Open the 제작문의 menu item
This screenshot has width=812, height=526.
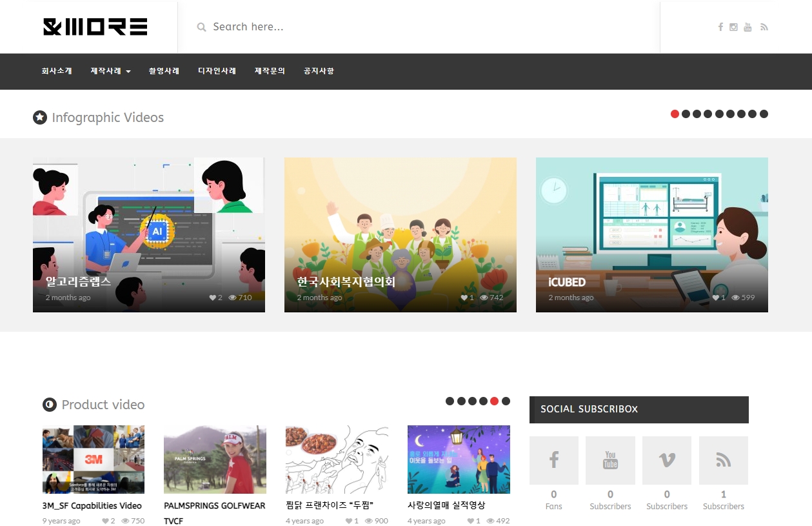point(270,71)
